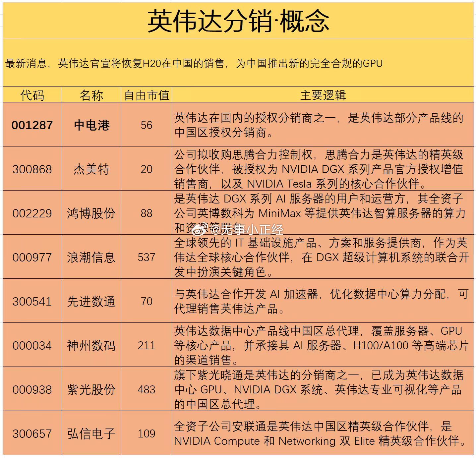Click the 杰美特 description about 思腾合力
This screenshot has width=476, height=458.
click(323, 169)
